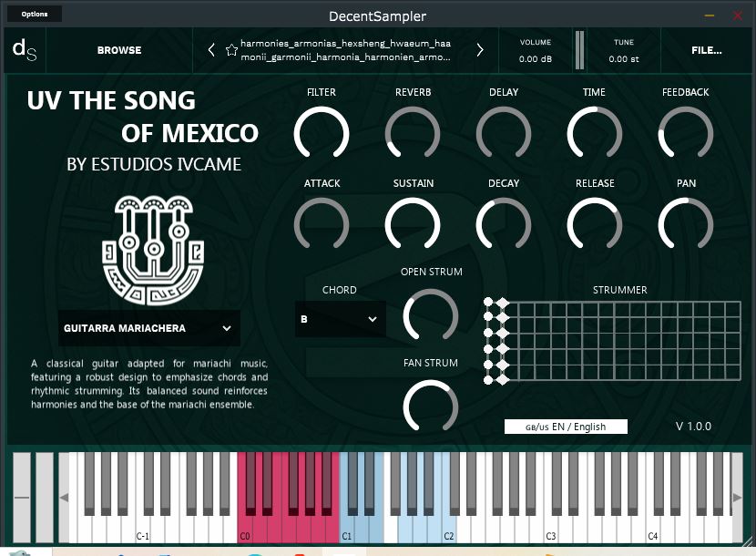Click the UV THE SONG title text
This screenshot has height=556, width=756.
tap(111, 100)
